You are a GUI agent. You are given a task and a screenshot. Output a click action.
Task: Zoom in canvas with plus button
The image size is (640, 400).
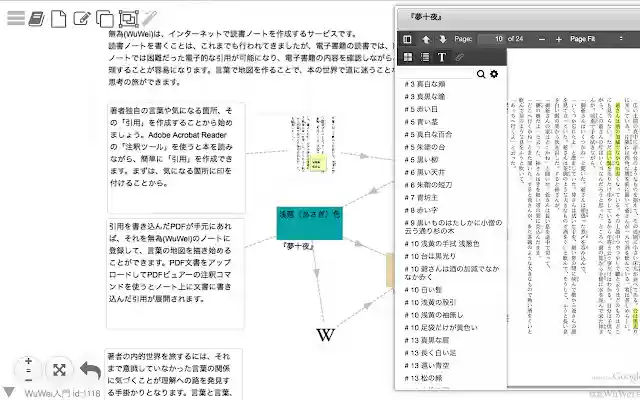click(28, 361)
